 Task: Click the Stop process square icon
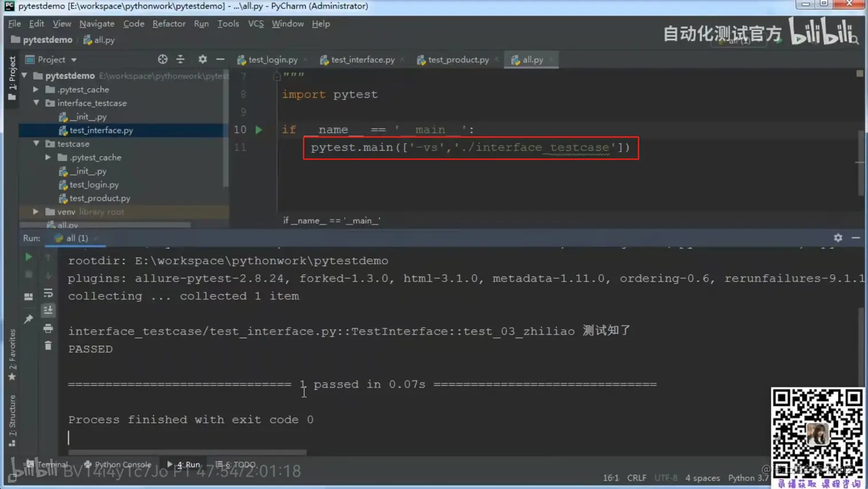click(28, 275)
